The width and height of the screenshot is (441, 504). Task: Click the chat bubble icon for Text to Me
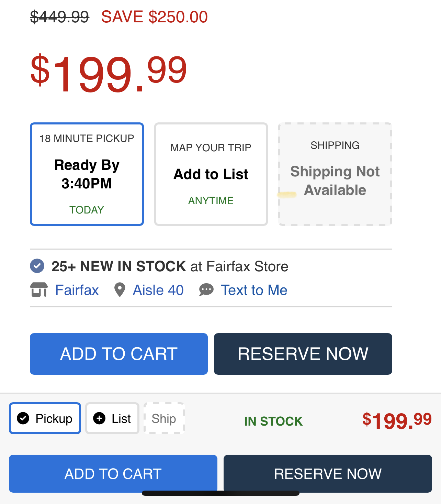pos(206,290)
